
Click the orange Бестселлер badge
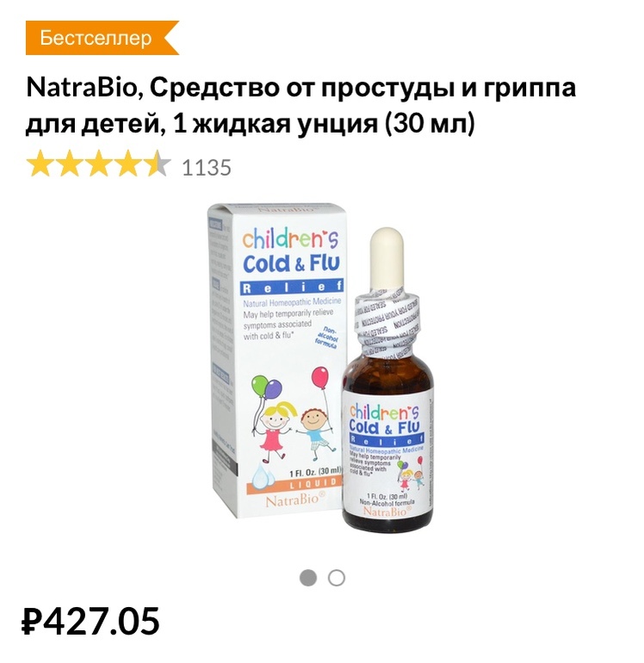click(102, 38)
